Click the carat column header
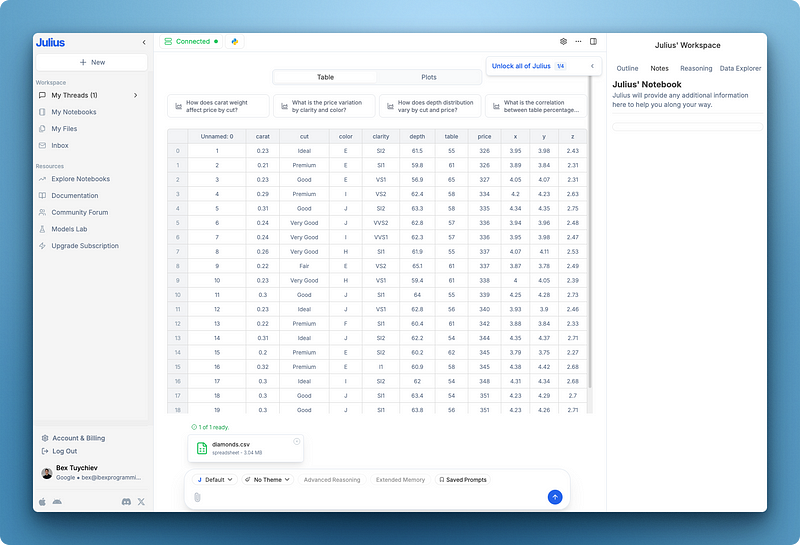 pos(263,137)
